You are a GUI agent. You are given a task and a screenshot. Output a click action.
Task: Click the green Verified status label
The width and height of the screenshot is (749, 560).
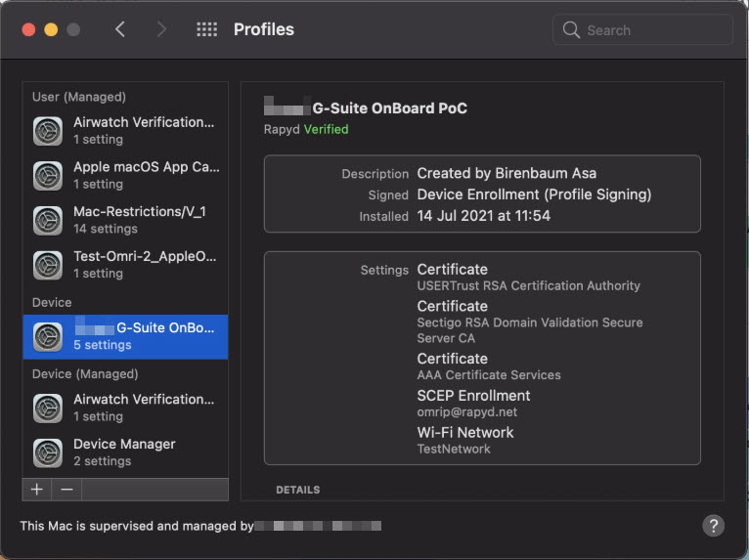tap(326, 129)
